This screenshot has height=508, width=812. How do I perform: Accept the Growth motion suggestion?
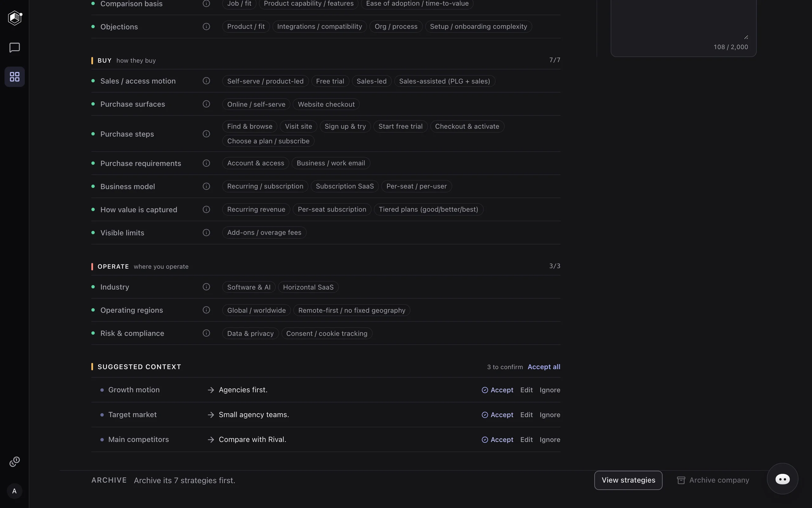click(497, 390)
